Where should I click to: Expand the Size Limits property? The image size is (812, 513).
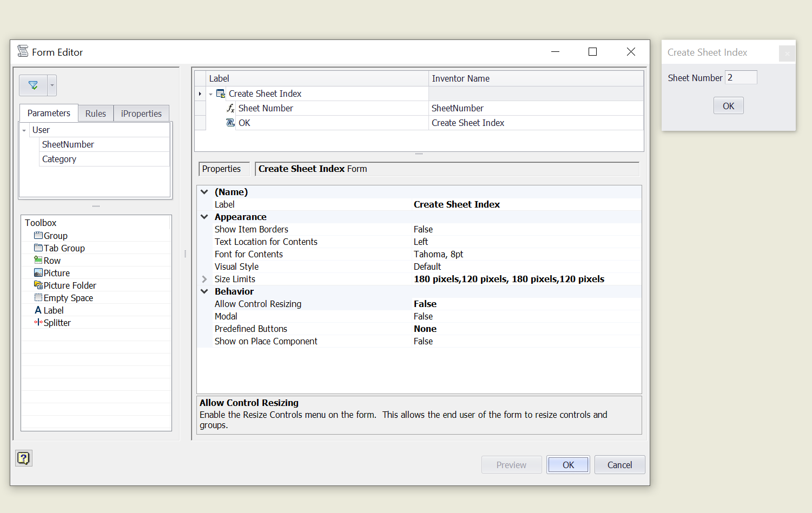click(204, 279)
